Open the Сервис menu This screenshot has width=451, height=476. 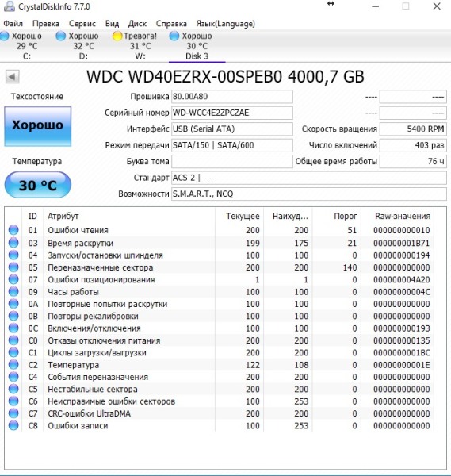coord(82,23)
